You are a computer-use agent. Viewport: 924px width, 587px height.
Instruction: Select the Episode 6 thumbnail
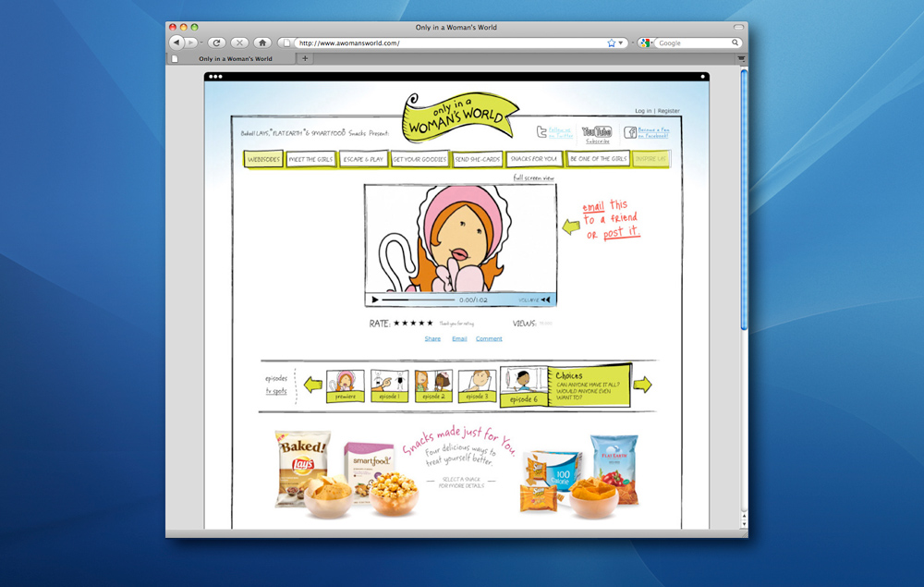pyautogui.click(x=522, y=381)
